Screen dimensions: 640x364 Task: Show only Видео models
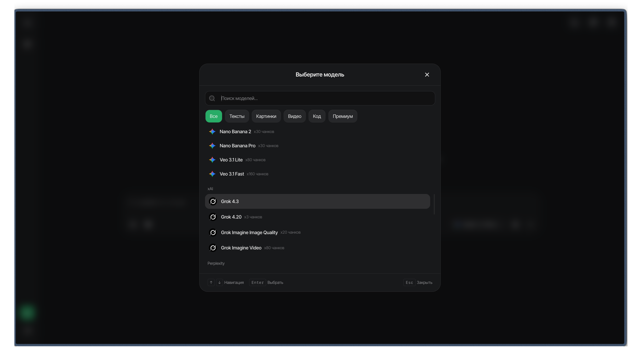pyautogui.click(x=294, y=116)
